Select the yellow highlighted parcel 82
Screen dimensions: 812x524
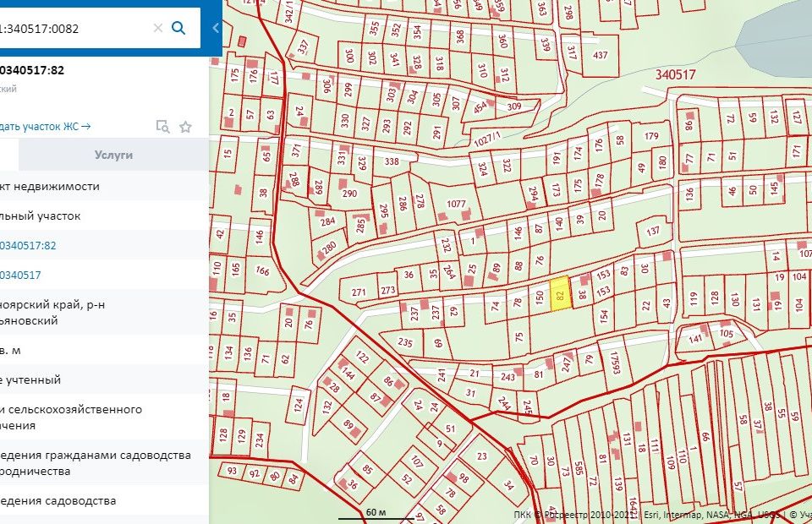[x=560, y=294]
